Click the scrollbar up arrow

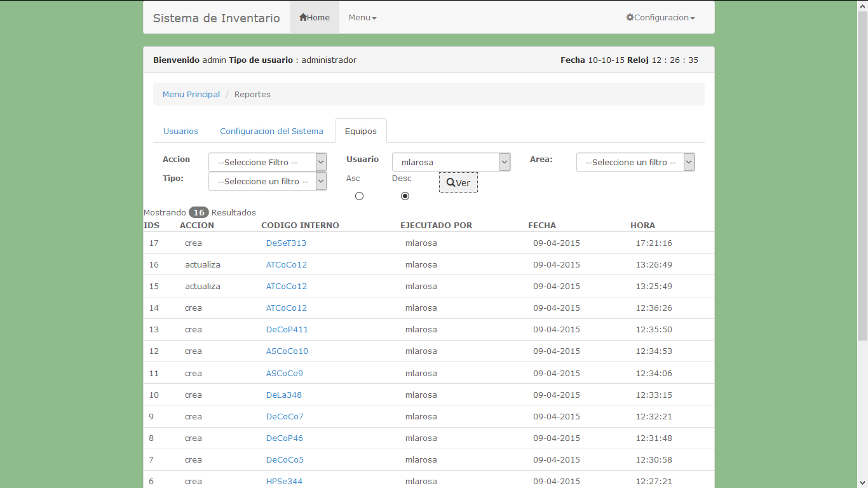click(862, 5)
